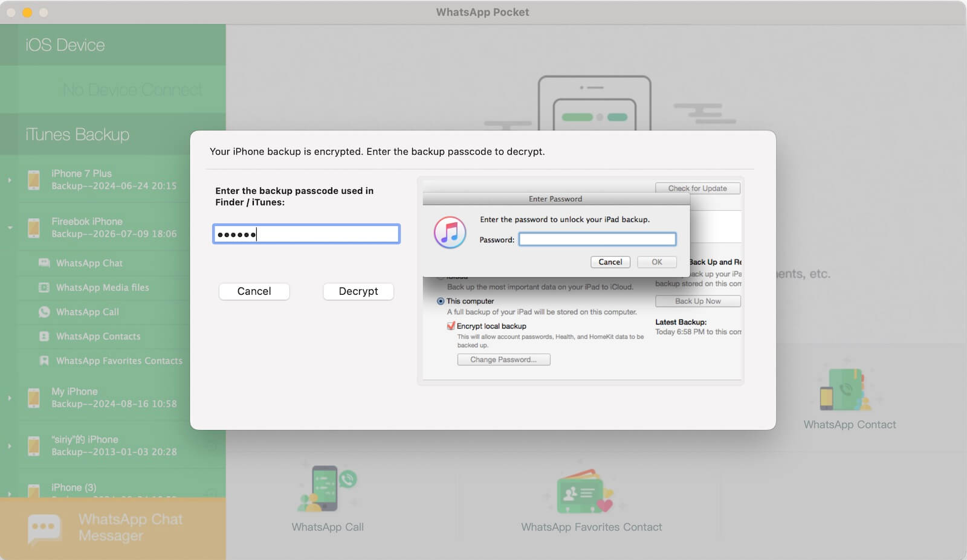Click the WhatsApp Chat sidebar icon
Viewport: 967px width, 560px height.
pos(44,263)
